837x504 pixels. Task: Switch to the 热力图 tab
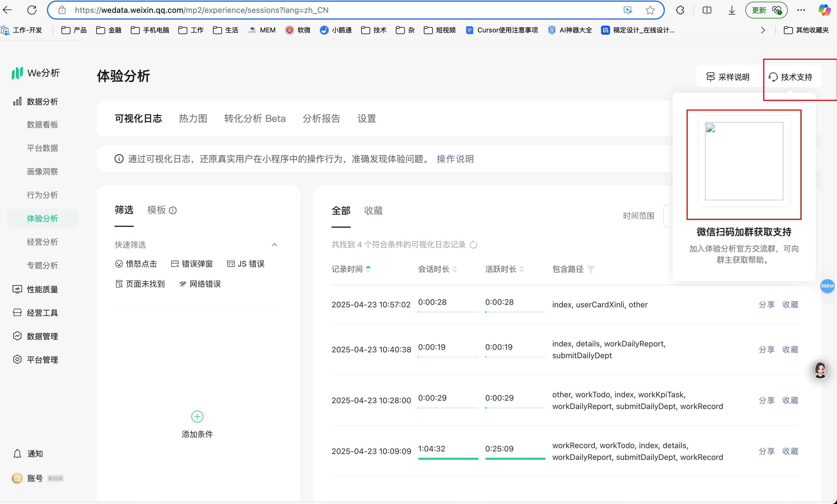pyautogui.click(x=193, y=118)
